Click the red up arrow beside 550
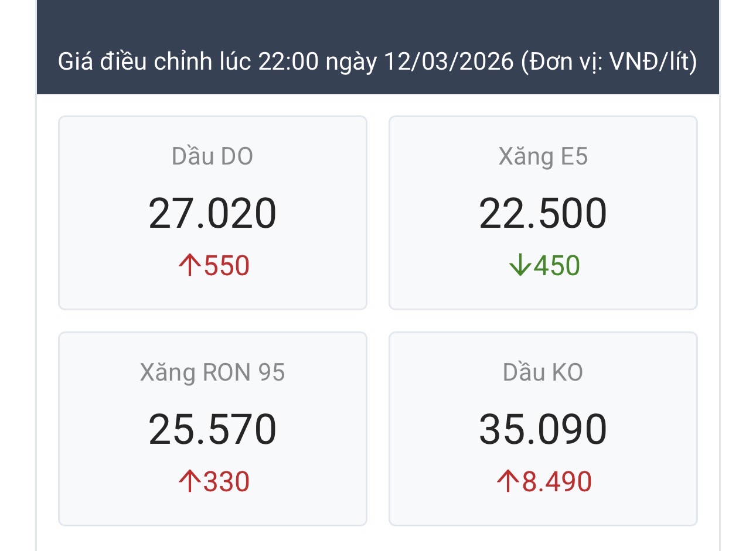This screenshot has width=756, height=551. pos(189,266)
